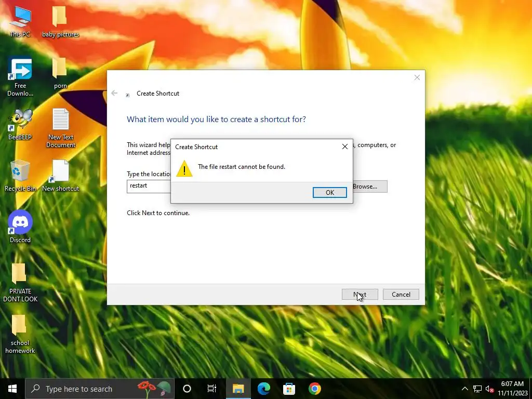The height and width of the screenshot is (399, 532).
Task: Open the baby pictures folder
Action: coord(60,22)
